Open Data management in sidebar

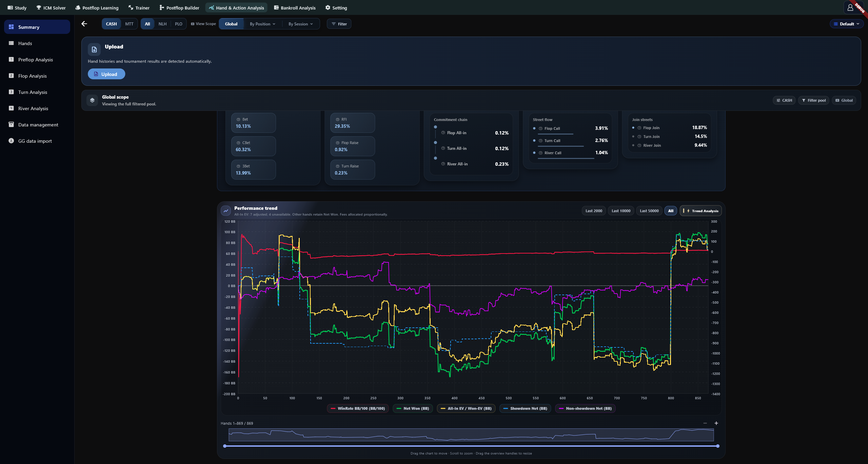pos(37,125)
